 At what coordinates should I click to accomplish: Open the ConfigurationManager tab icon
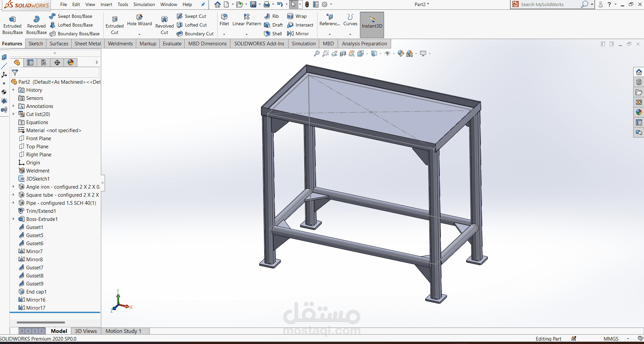tap(44, 63)
